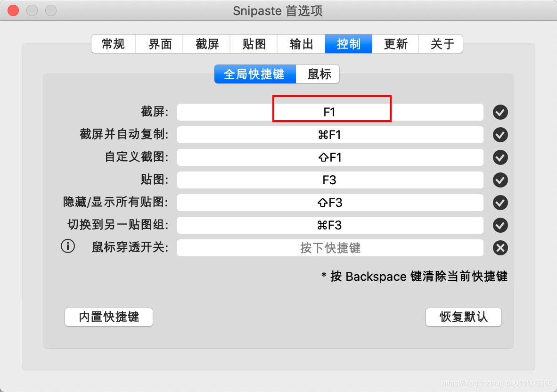Click the 隐藏/显示所有贴图 shortcut field ⇧F3

pyautogui.click(x=330, y=203)
